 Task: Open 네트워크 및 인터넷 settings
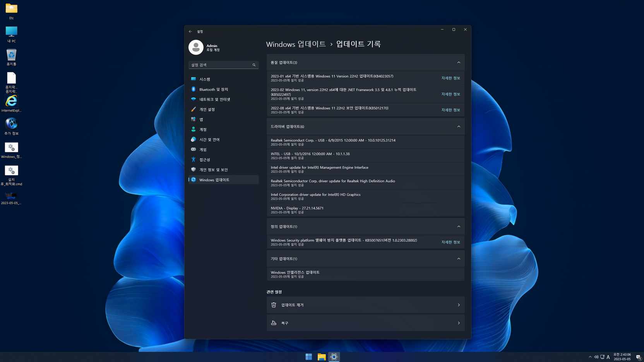tap(223, 99)
